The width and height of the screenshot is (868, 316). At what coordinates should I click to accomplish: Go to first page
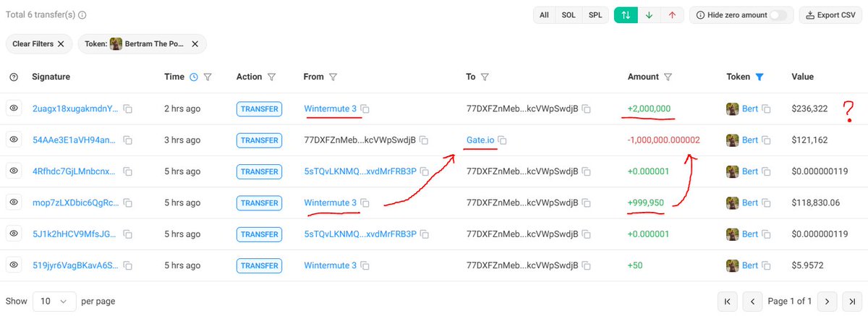727,301
